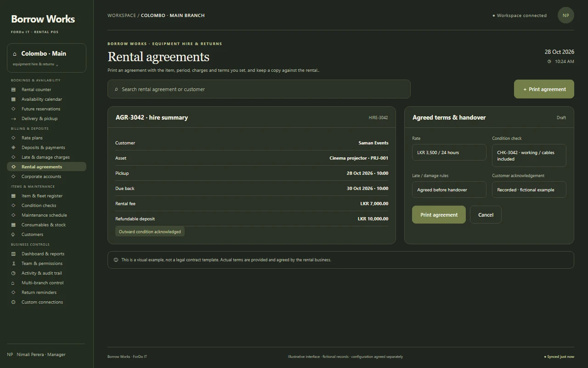Click the info icon in the notice banner
The width and height of the screenshot is (588, 368).
pos(116,260)
